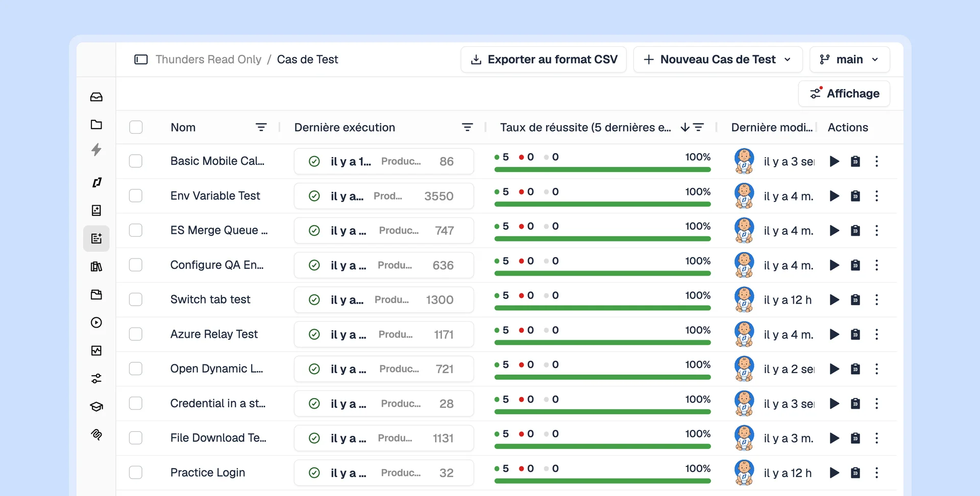Copy ID of Switch tab test

[x=855, y=300]
